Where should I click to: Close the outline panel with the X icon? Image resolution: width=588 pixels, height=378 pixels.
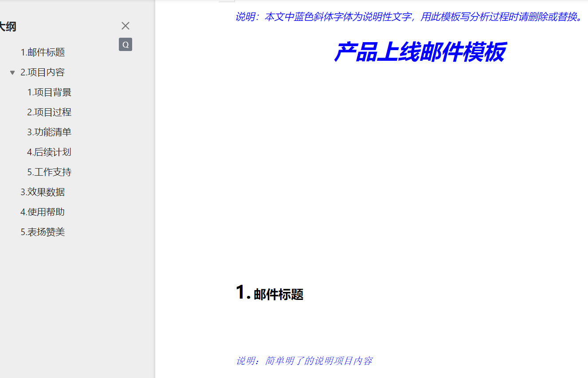pyautogui.click(x=125, y=26)
